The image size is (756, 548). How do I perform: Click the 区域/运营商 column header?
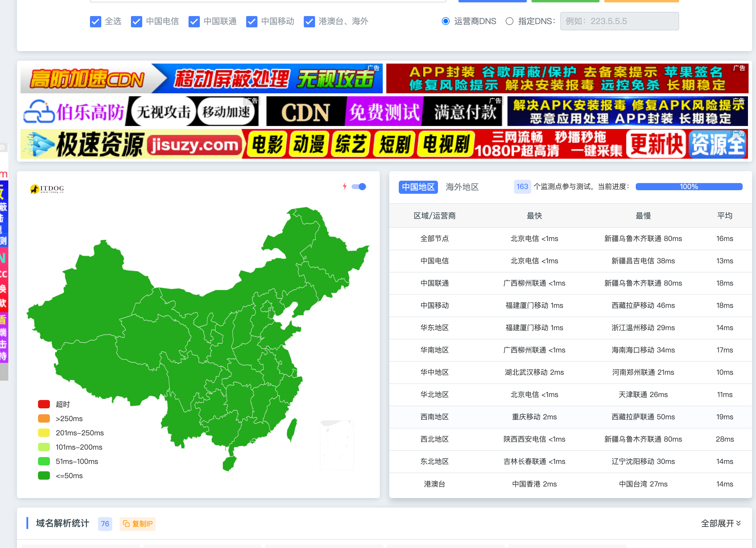[434, 216]
